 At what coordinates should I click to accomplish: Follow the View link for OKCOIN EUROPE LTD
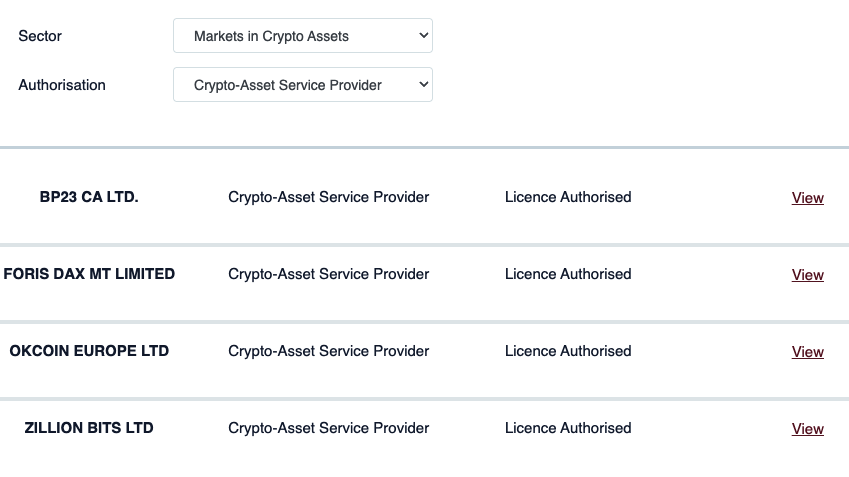pyautogui.click(x=807, y=352)
